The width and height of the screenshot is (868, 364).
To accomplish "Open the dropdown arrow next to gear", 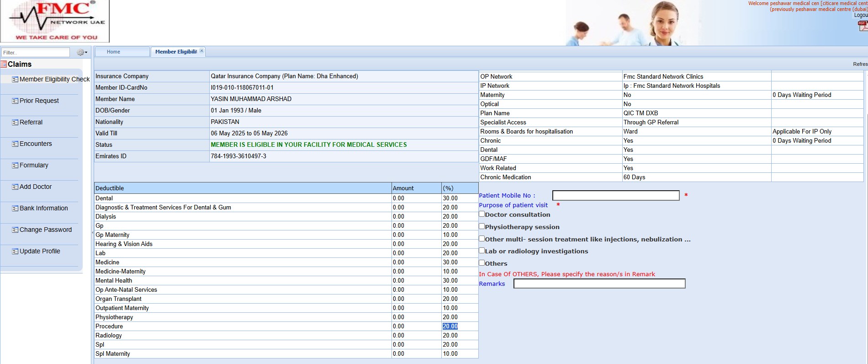I will coord(86,53).
